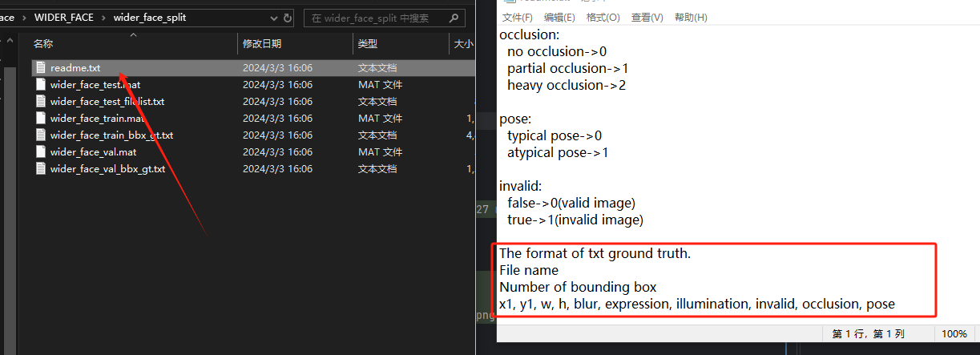Click the date of wider_face_train_bbx_gt.txt row

[277, 135]
